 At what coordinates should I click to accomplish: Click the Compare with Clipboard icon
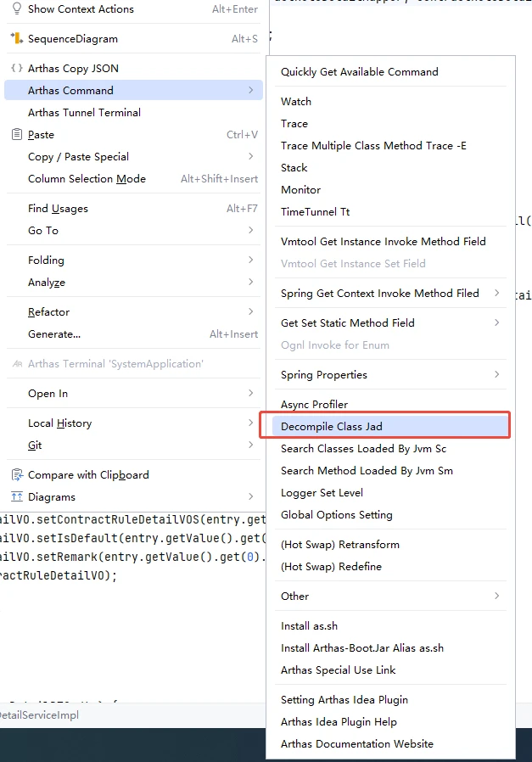pyautogui.click(x=16, y=475)
